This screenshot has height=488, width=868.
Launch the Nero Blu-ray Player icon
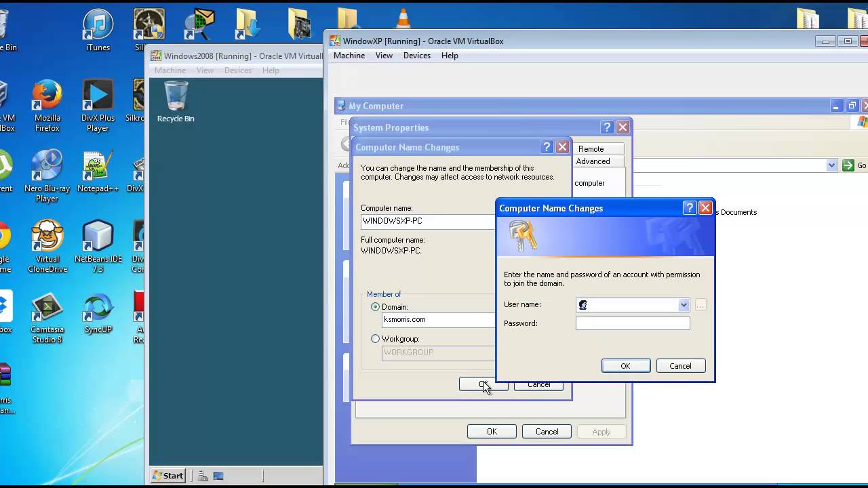pos(47,176)
